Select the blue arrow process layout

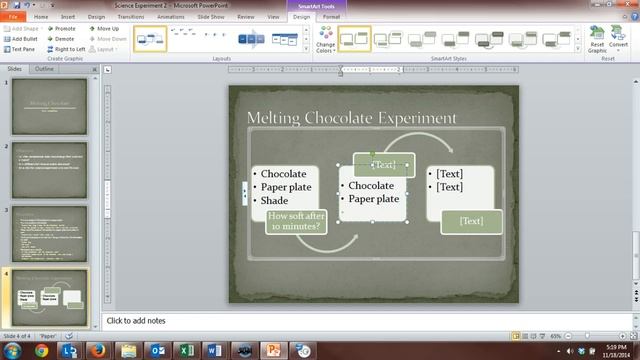coord(251,39)
